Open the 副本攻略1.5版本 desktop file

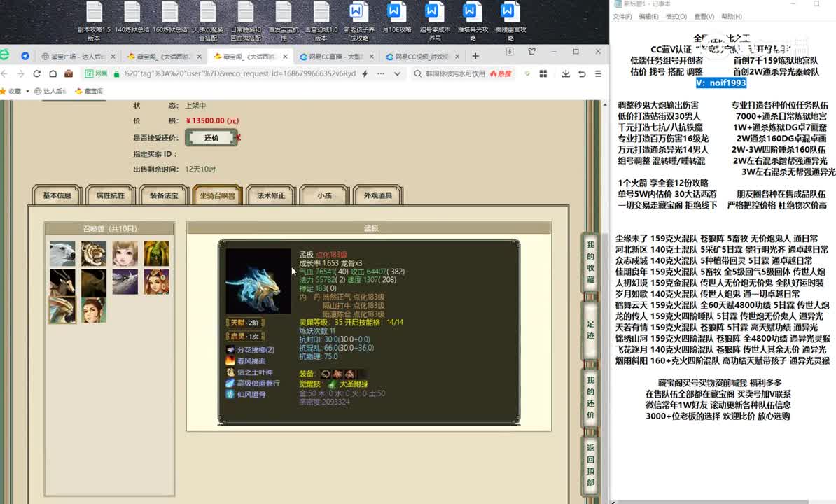pyautogui.click(x=94, y=21)
